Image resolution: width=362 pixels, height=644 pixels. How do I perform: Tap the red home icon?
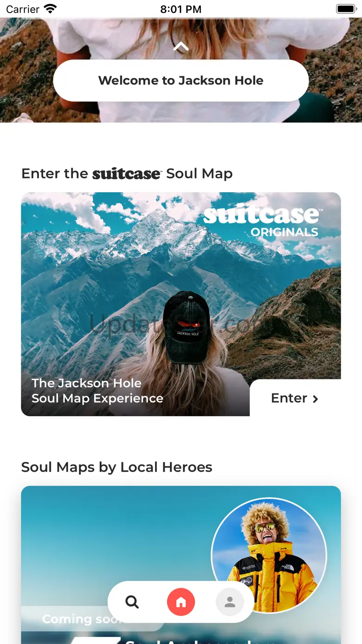pos(181,602)
